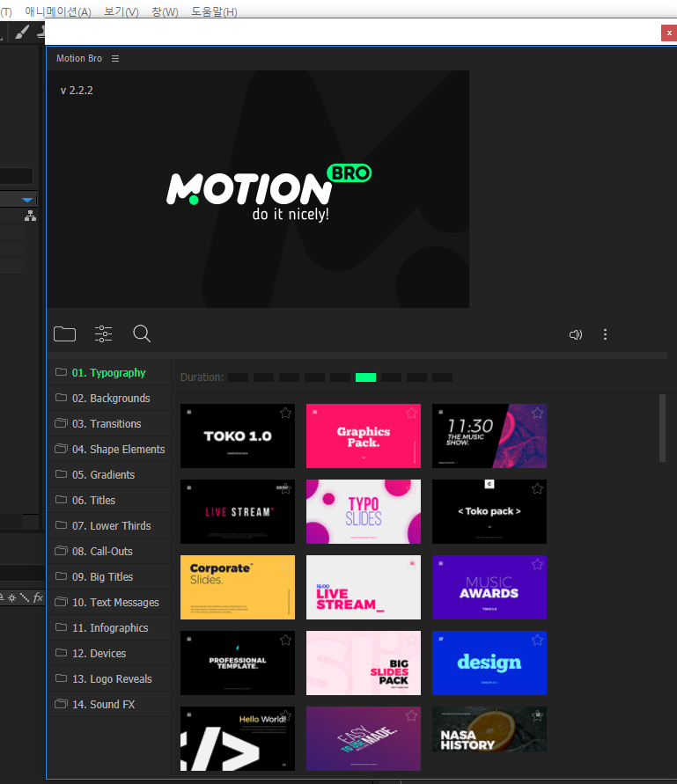Open the Music Awards preset thumbnail
Screen dimensions: 677x784
tap(489, 587)
